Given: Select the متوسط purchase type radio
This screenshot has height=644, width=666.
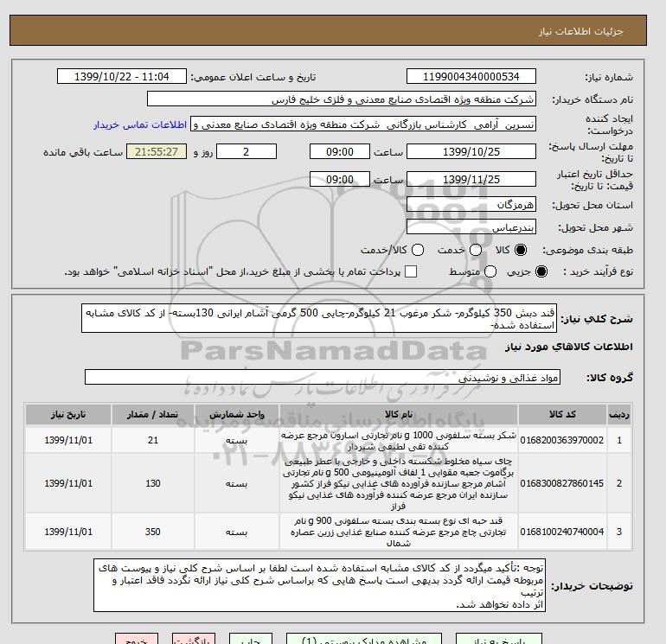Looking at the screenshot, I should click(490, 271).
